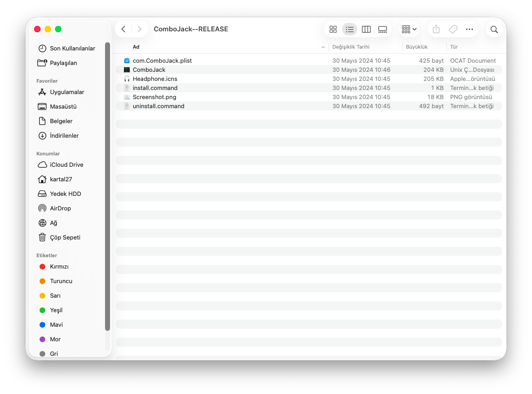Go back with the left chevron
Image resolution: width=532 pixels, height=394 pixels.
click(x=123, y=30)
